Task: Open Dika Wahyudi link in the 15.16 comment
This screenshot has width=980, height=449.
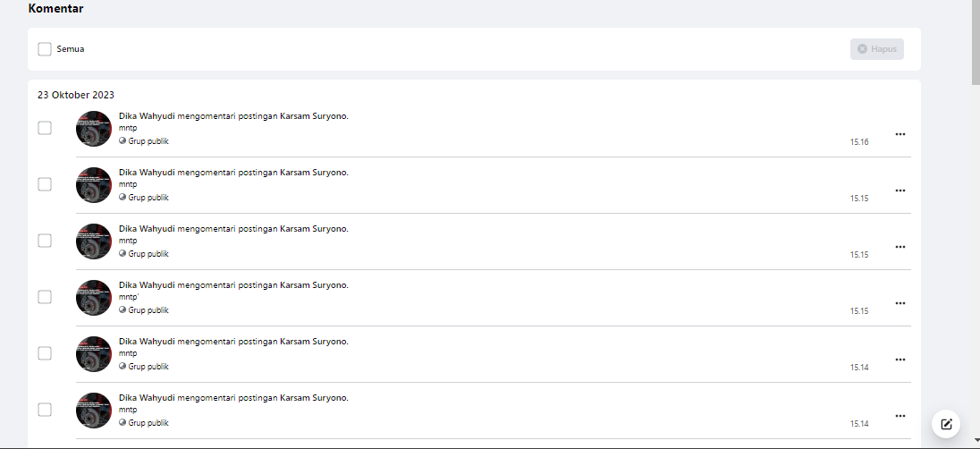Action: [x=147, y=116]
